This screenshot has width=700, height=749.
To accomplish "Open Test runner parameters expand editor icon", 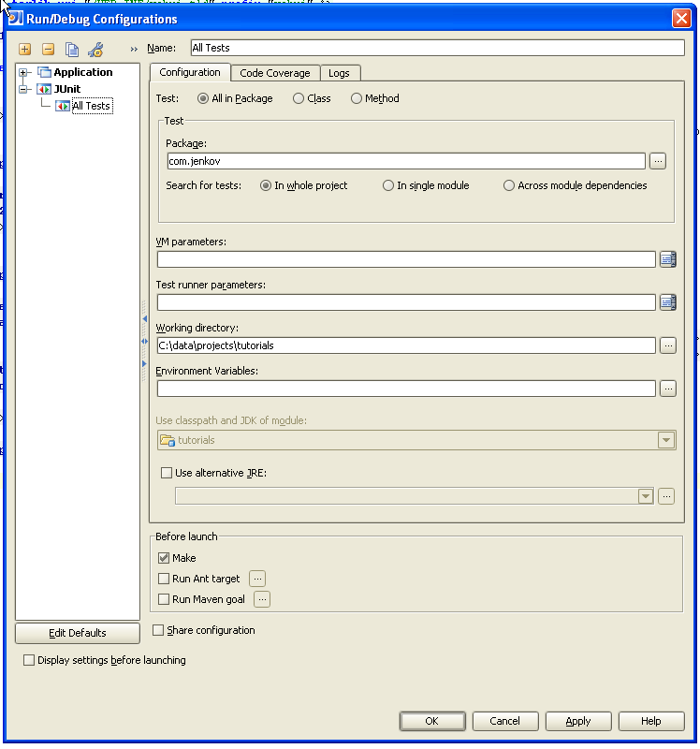I will pyautogui.click(x=667, y=302).
